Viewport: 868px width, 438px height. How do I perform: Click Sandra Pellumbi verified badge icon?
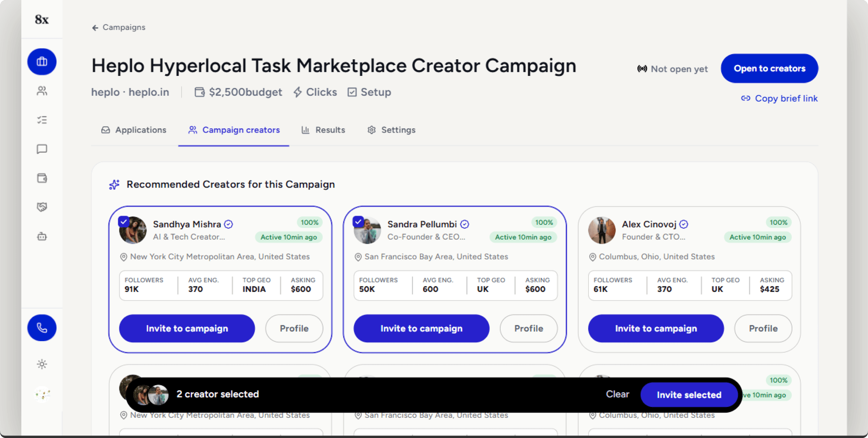pyautogui.click(x=464, y=224)
